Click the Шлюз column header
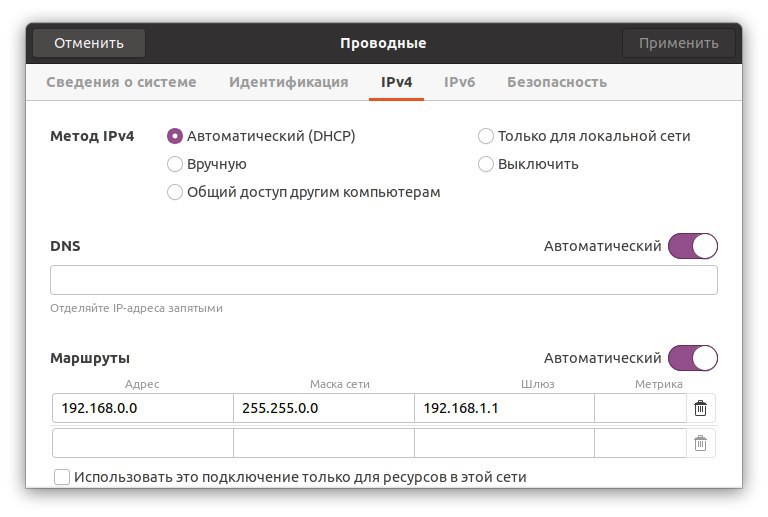 tap(537, 384)
